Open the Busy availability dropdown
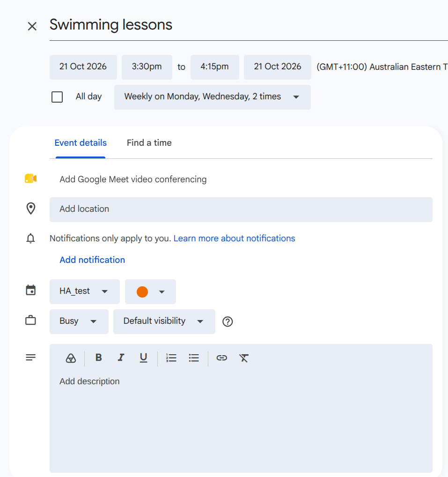 pos(79,321)
